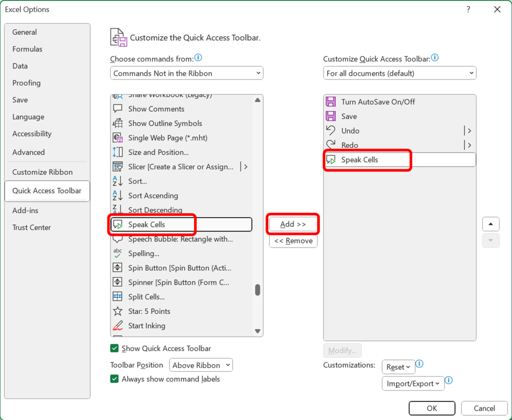Click the info icon beside Customize Quick Access Toolbar
This screenshot has width=512, height=420.
coord(434,57)
